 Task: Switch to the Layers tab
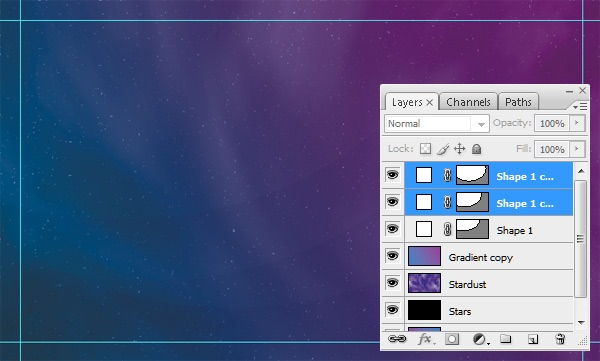click(411, 102)
